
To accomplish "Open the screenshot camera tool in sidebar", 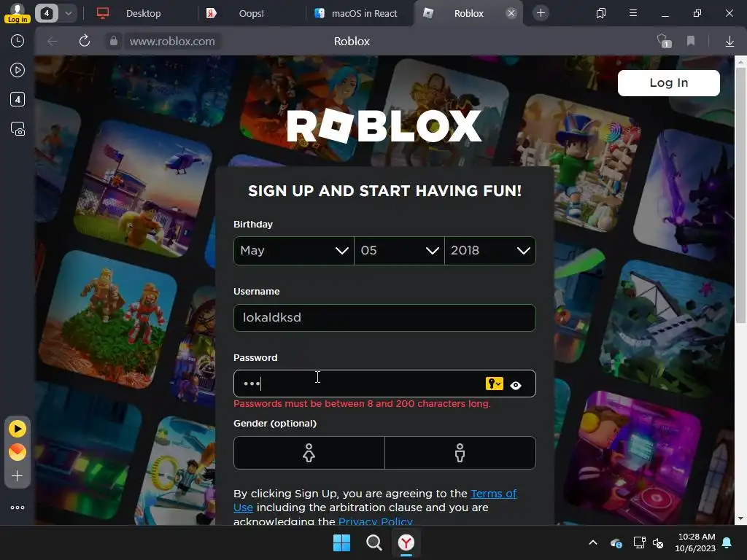I will [18, 128].
